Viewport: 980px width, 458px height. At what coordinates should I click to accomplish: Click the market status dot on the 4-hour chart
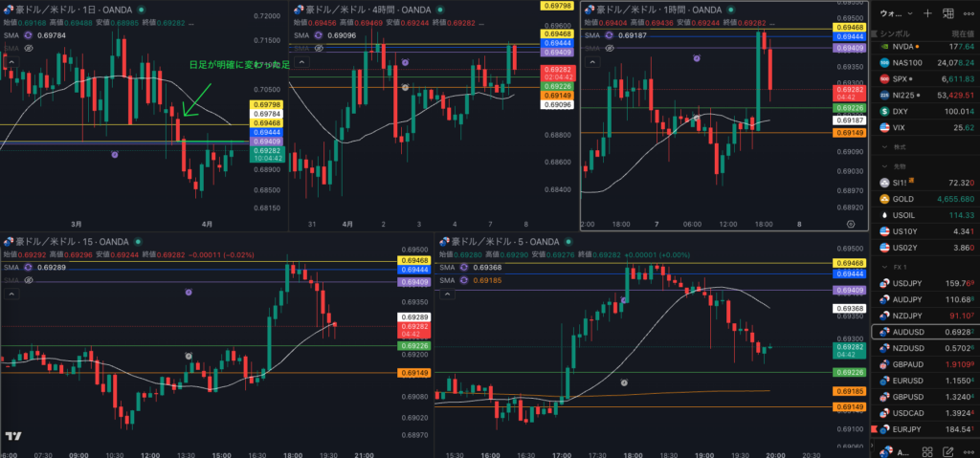[x=441, y=10]
